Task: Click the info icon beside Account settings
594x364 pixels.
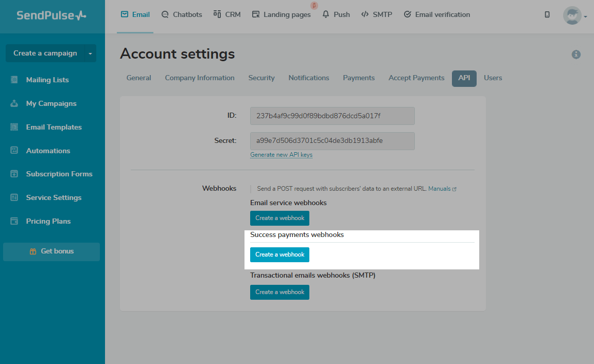Action: (x=576, y=54)
